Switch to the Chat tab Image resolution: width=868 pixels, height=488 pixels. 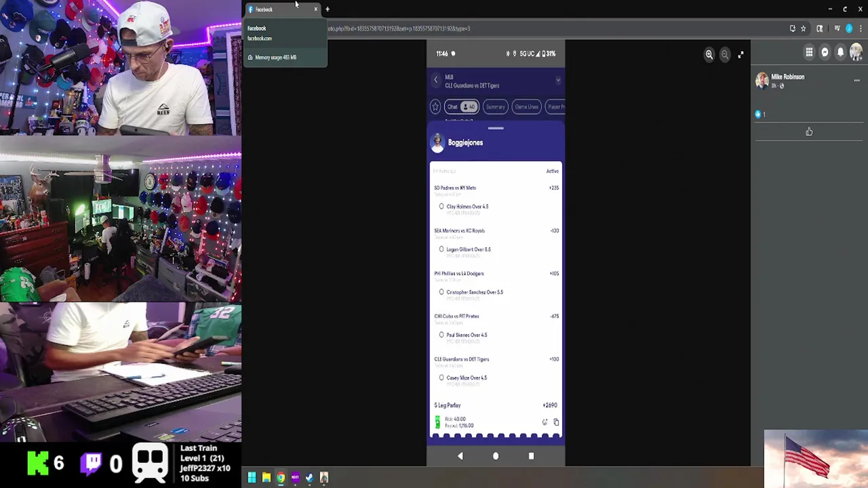461,106
